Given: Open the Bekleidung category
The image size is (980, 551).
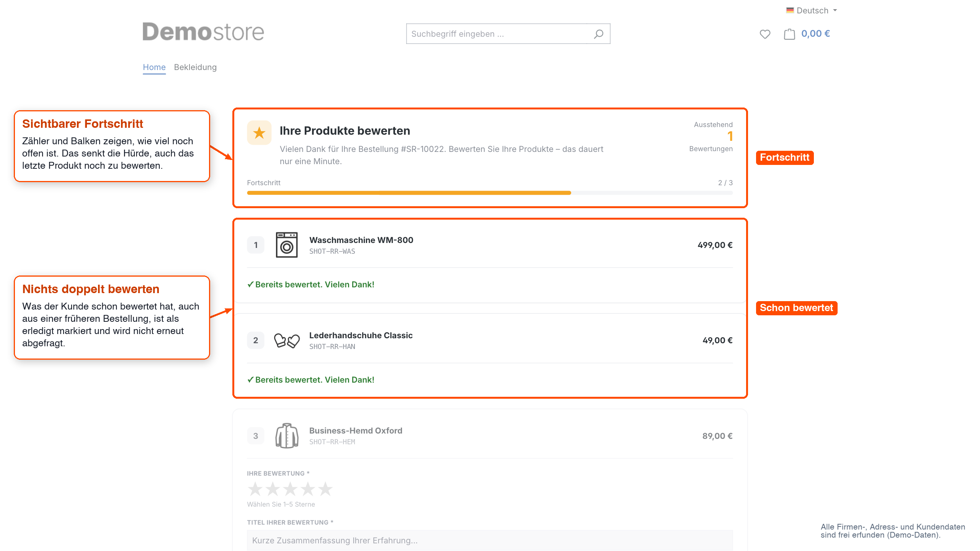Looking at the screenshot, I should pyautogui.click(x=195, y=67).
